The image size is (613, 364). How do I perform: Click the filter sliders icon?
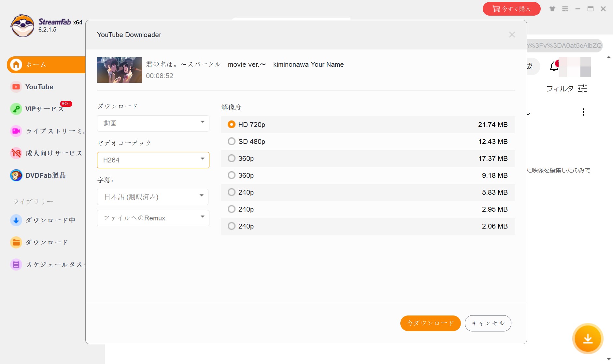(582, 89)
